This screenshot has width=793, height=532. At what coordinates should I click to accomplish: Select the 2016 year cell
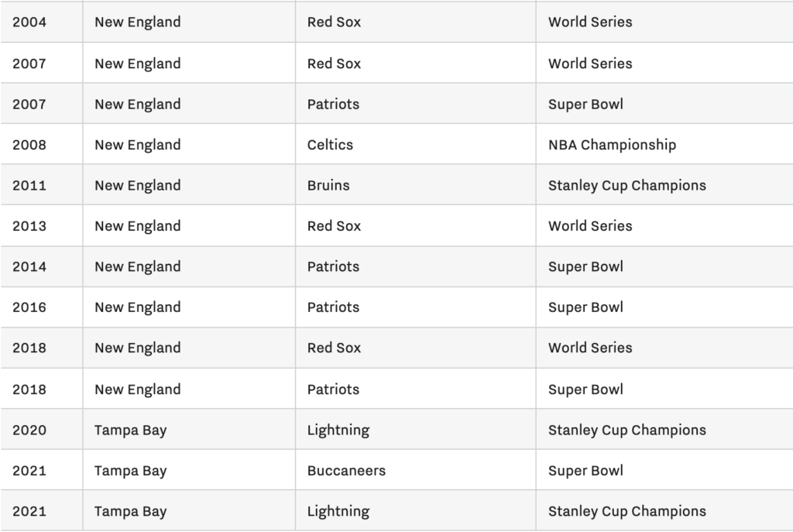pyautogui.click(x=42, y=307)
